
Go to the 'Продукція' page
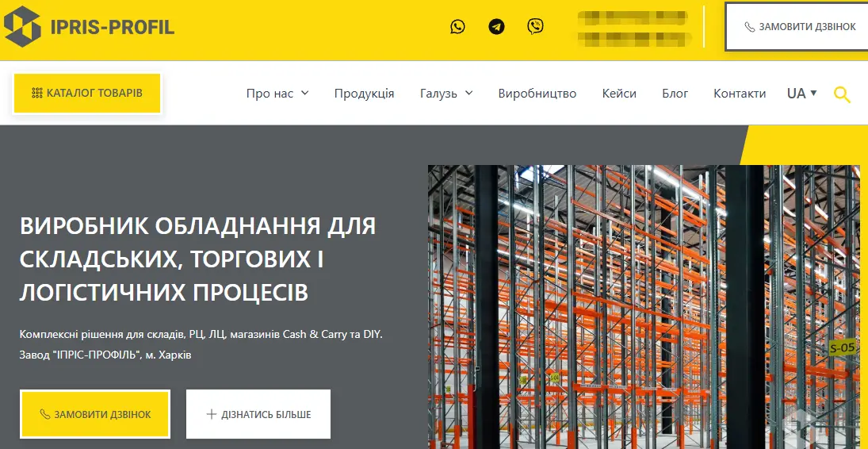tap(364, 93)
